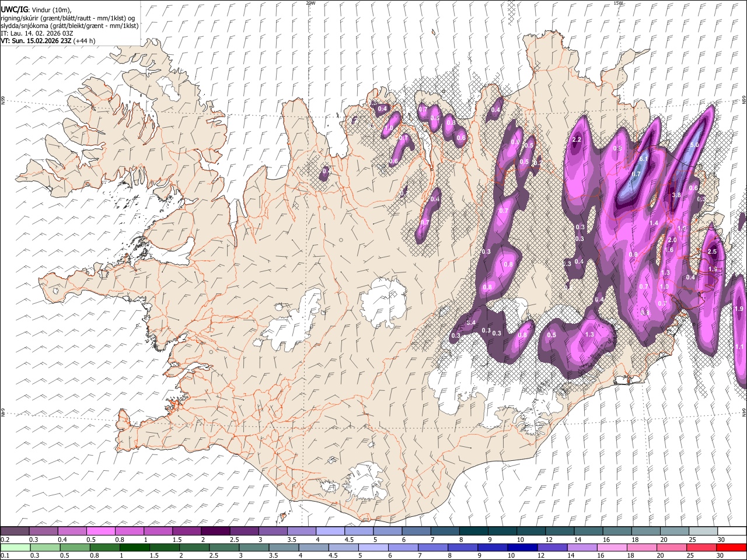The height and width of the screenshot is (560, 747).
Task: Click the 6–7 slate blue snow legend swatch
Action: pyautogui.click(x=417, y=531)
